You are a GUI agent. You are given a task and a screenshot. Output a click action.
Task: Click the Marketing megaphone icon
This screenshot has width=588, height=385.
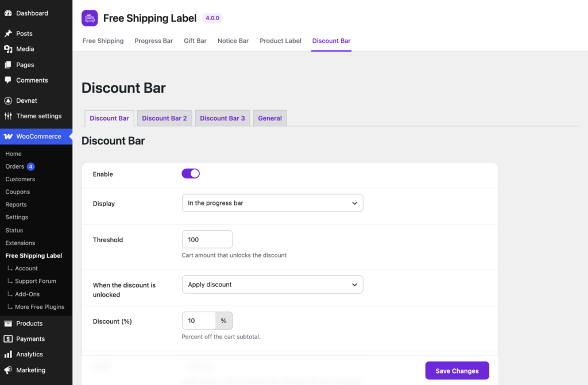pyautogui.click(x=8, y=370)
